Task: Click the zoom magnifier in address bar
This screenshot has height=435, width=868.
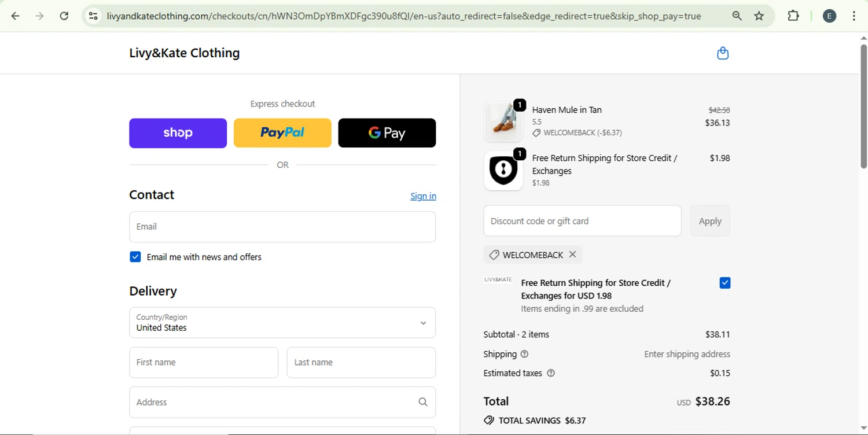Action: coord(737,16)
